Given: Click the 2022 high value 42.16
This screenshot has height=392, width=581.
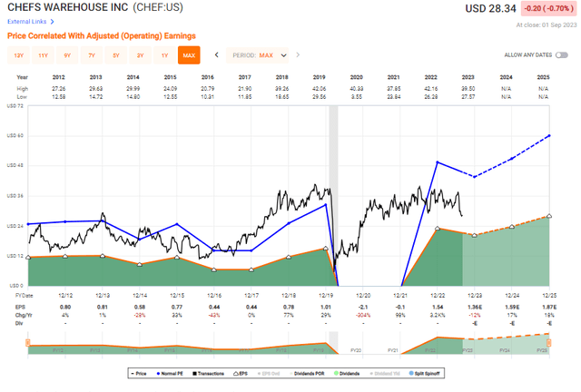Looking at the screenshot, I should point(431,89).
